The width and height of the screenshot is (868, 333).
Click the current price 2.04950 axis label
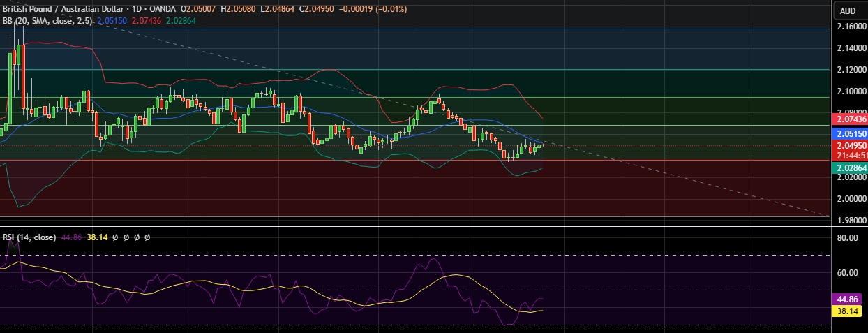(x=851, y=145)
